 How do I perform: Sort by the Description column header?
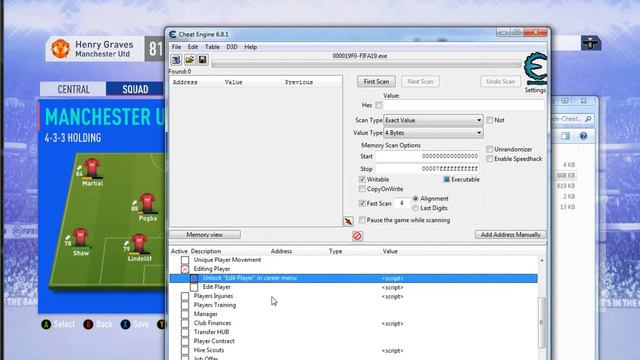click(206, 251)
